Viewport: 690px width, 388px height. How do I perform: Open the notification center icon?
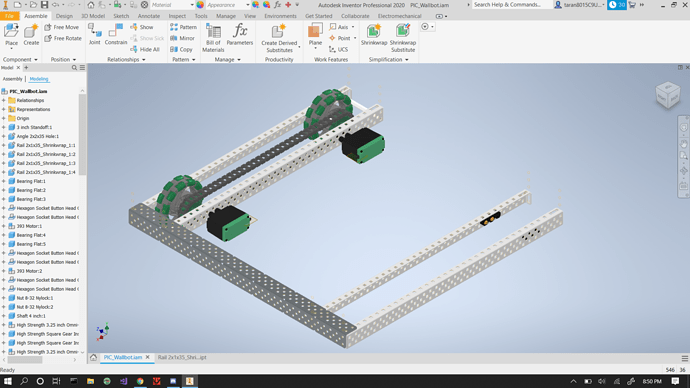click(675, 381)
